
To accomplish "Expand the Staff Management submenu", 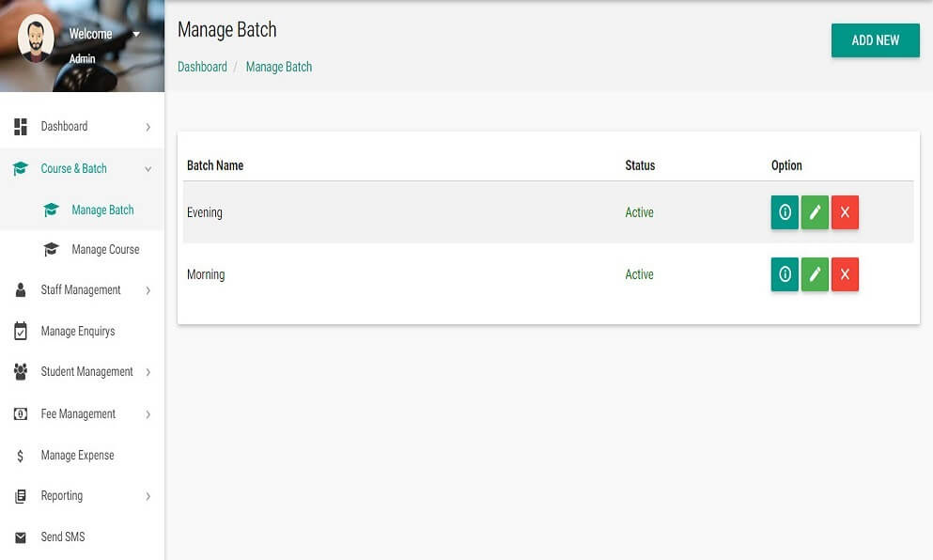I will [148, 290].
